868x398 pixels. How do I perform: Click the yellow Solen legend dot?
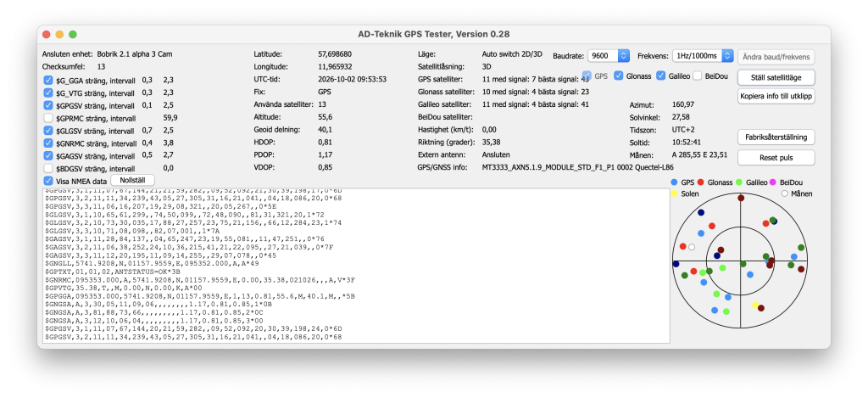click(x=674, y=193)
